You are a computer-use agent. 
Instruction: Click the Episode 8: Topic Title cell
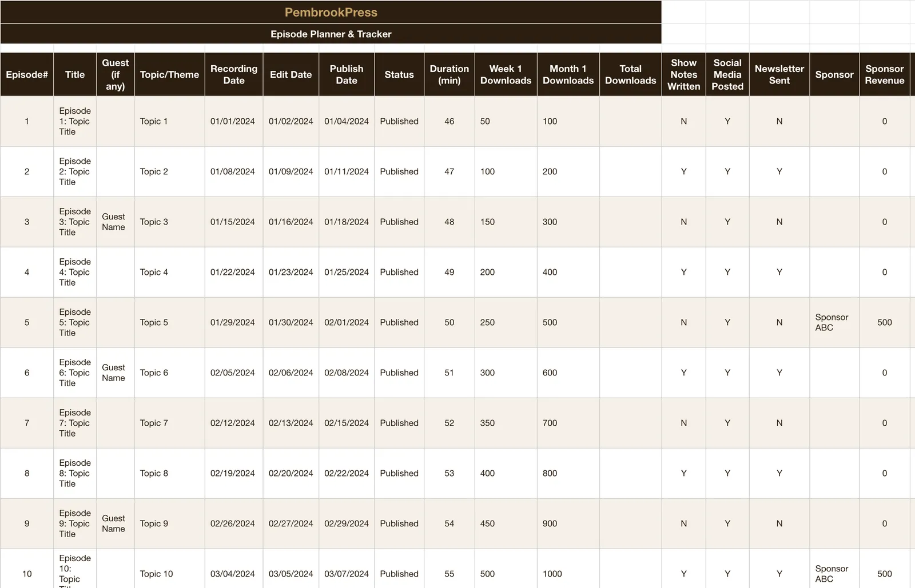pyautogui.click(x=75, y=473)
